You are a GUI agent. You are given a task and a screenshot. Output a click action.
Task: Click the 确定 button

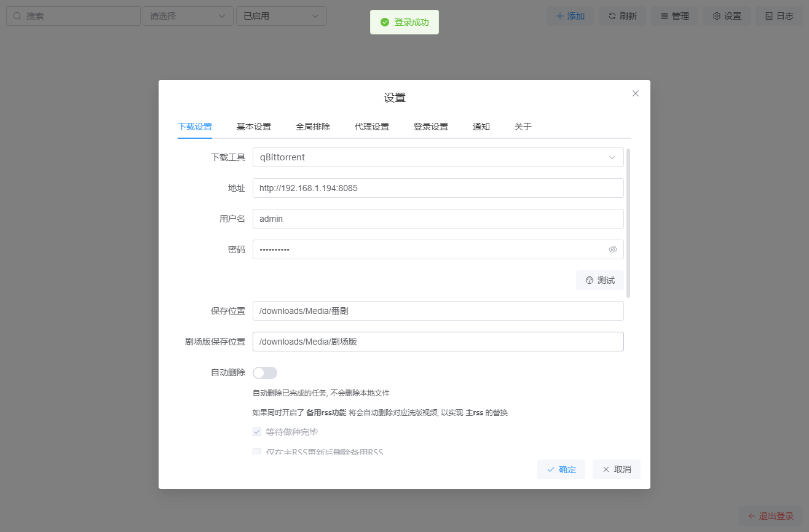click(x=561, y=469)
